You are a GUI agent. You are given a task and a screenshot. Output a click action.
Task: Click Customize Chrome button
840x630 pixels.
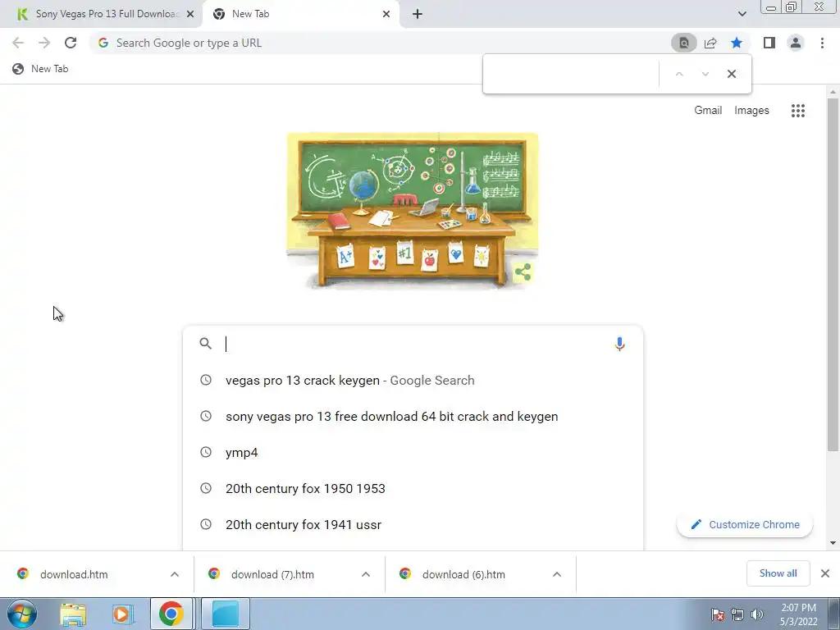(x=745, y=524)
